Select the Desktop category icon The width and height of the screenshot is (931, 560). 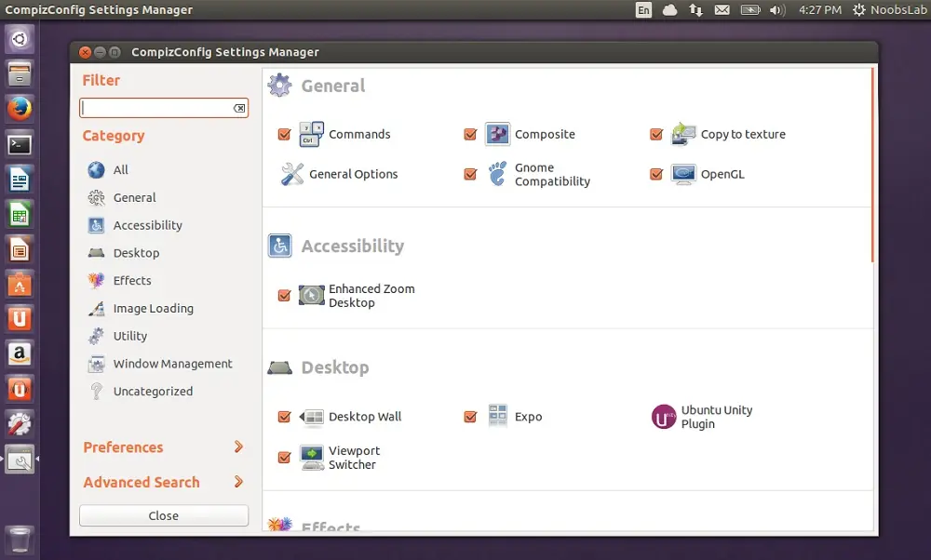[96, 253]
